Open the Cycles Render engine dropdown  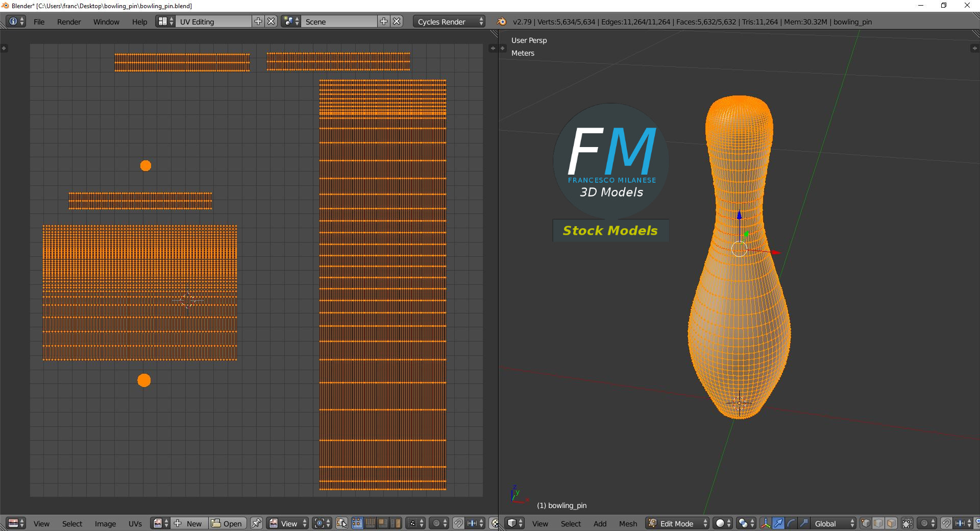[450, 21]
